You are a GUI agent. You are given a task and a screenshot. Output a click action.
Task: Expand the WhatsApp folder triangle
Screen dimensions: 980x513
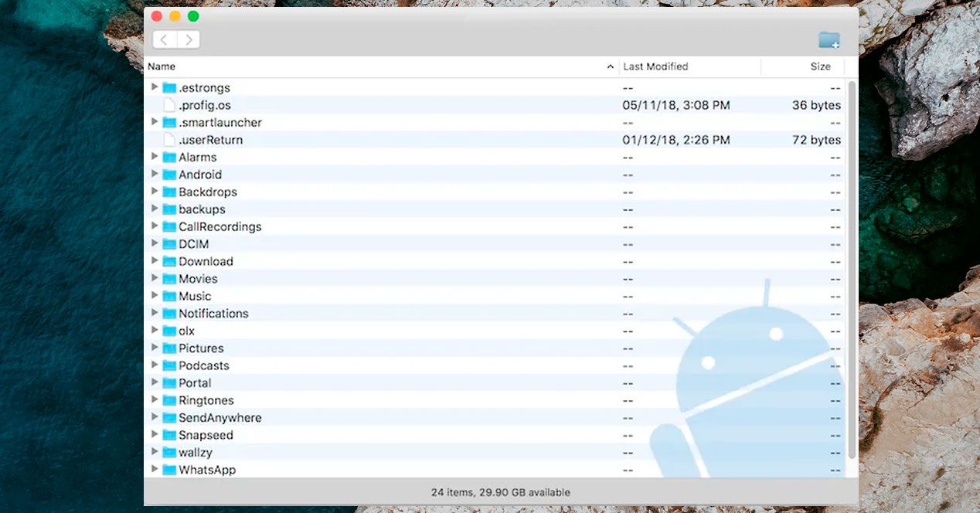155,470
